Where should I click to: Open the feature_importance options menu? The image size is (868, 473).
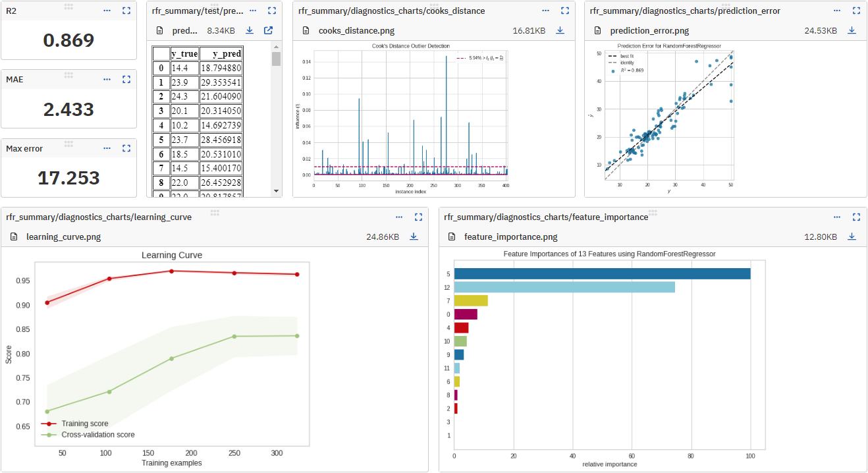coord(836,216)
